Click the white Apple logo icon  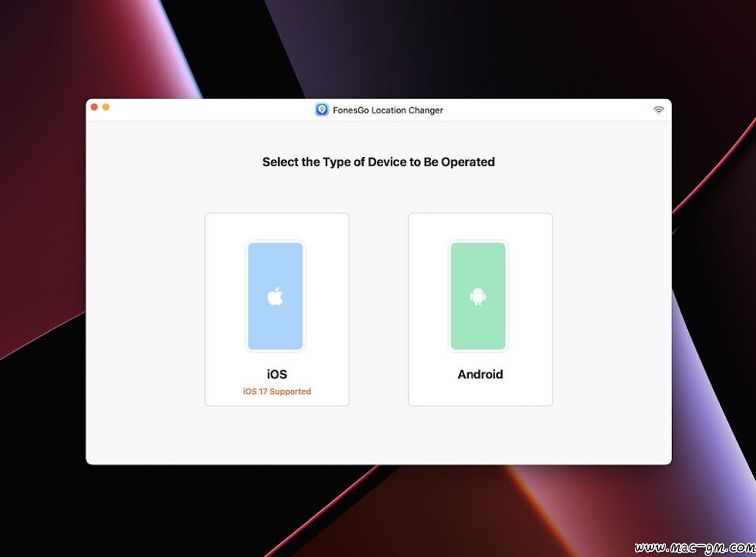click(x=275, y=296)
